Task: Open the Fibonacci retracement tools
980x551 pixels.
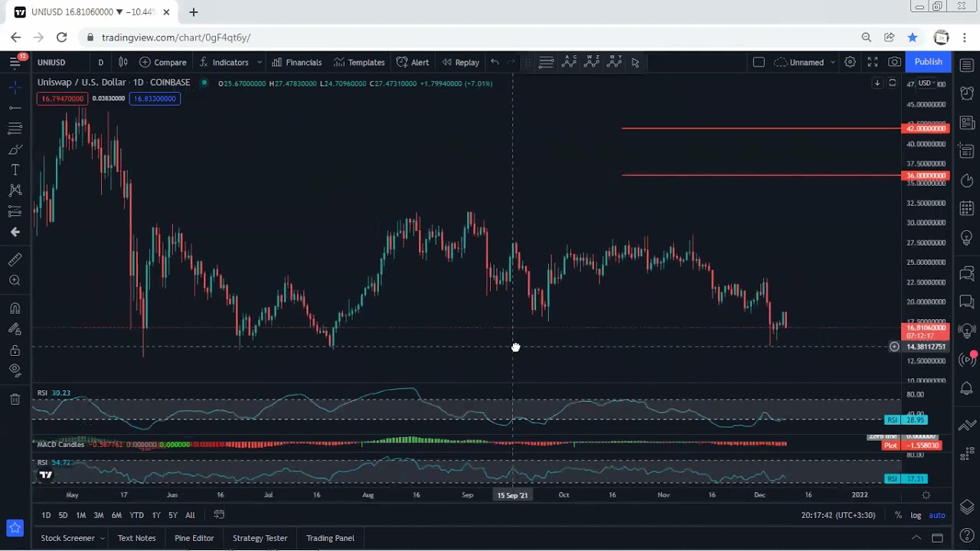Action: click(15, 129)
